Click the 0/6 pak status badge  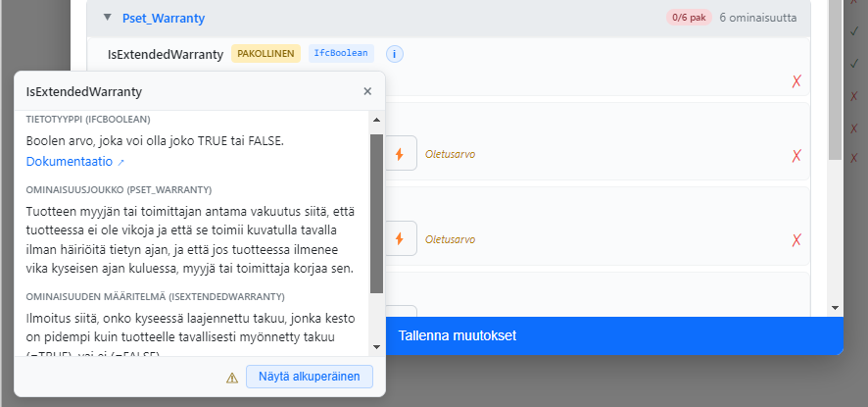[689, 18]
